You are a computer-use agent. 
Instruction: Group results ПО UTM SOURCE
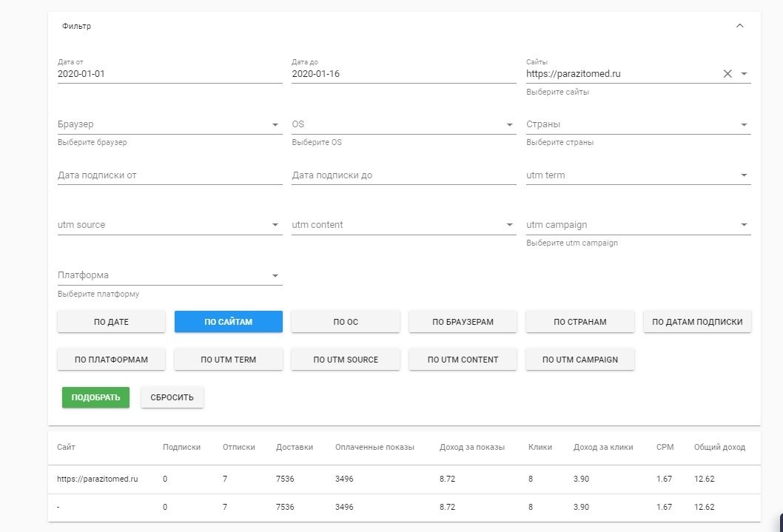coord(346,360)
